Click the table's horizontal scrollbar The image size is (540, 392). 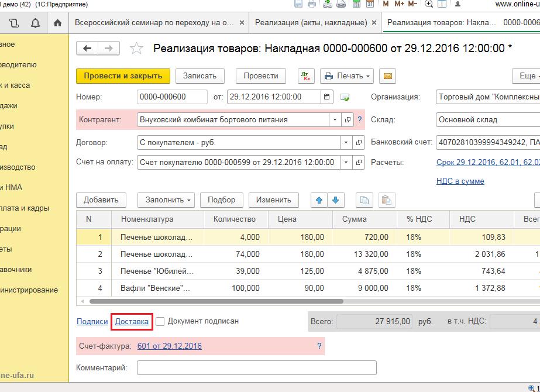pos(216,301)
